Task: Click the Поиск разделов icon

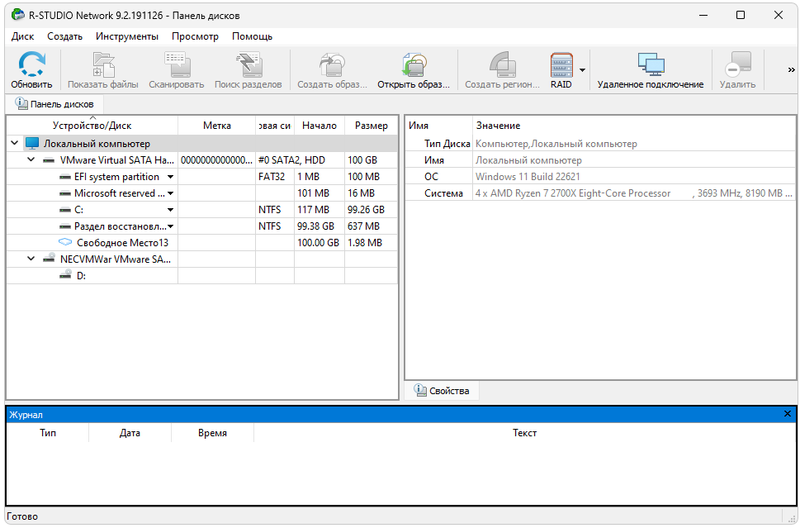Action: [248, 66]
